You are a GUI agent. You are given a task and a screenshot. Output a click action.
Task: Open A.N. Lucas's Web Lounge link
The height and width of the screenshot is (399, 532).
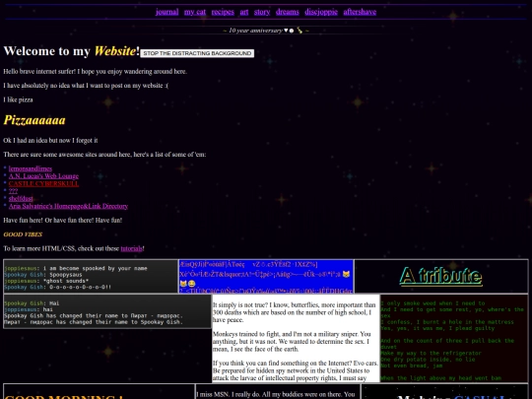(x=43, y=176)
